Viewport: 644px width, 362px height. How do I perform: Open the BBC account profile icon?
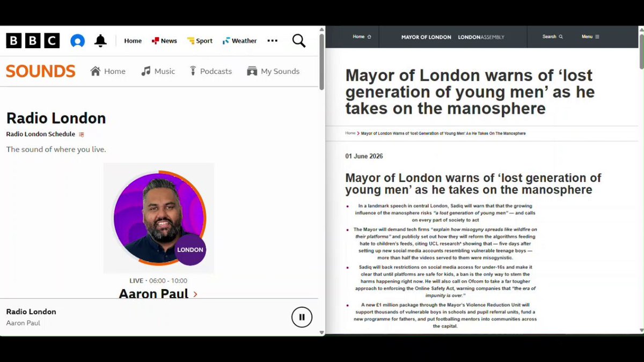(x=78, y=41)
